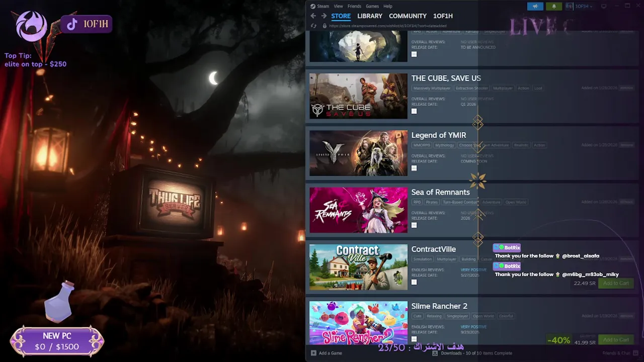Click Legend of YMIR thumbnail
Viewport: 644px width, 362px height.
pyautogui.click(x=358, y=153)
